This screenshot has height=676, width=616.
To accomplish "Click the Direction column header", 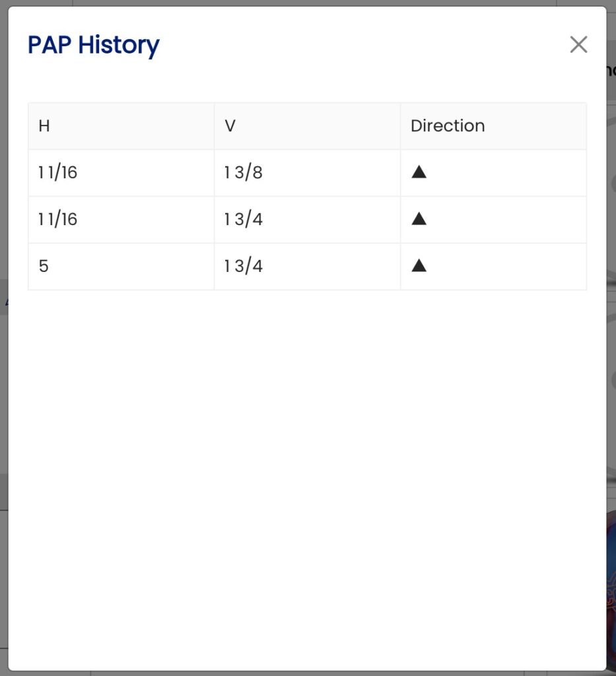I will pyautogui.click(x=448, y=126).
